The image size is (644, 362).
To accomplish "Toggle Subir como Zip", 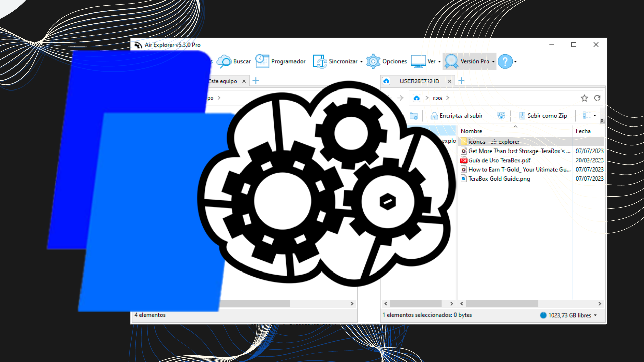I will pyautogui.click(x=543, y=116).
